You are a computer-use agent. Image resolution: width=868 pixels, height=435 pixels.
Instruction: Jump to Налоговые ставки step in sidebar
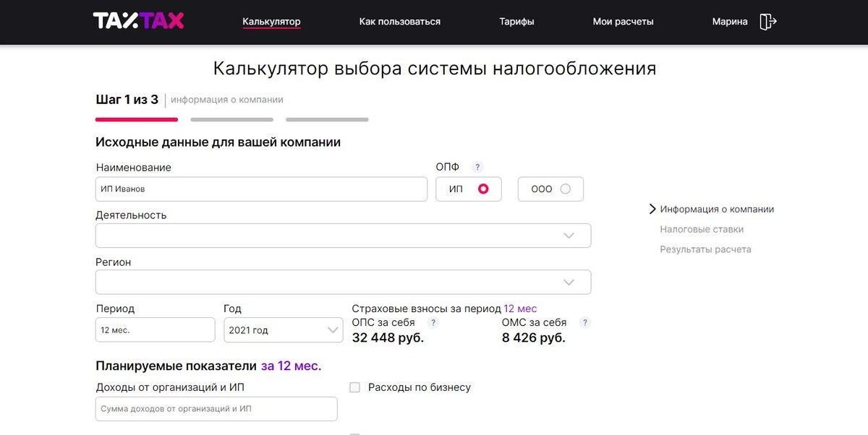702,230
